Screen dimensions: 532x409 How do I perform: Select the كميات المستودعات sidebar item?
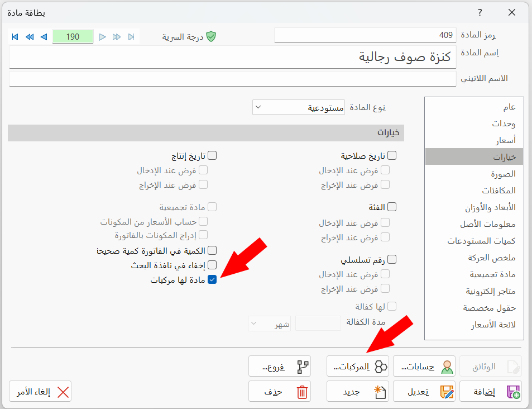pyautogui.click(x=474, y=240)
